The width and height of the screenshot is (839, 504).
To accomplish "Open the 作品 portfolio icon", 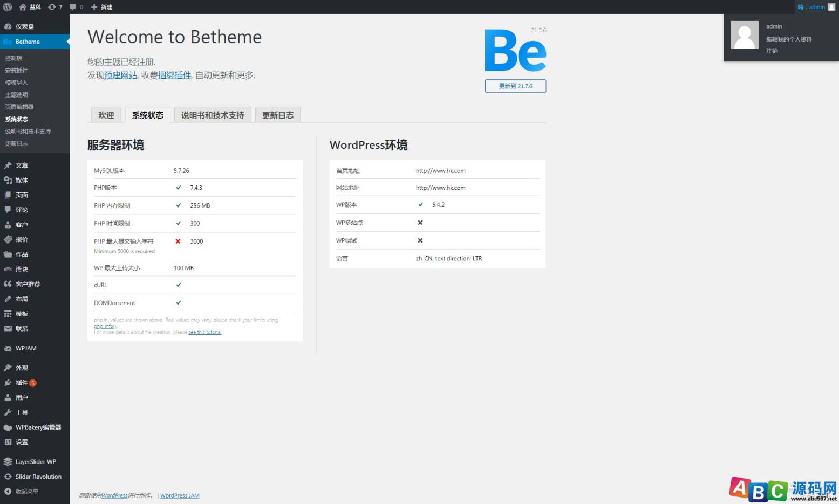I will (x=8, y=254).
